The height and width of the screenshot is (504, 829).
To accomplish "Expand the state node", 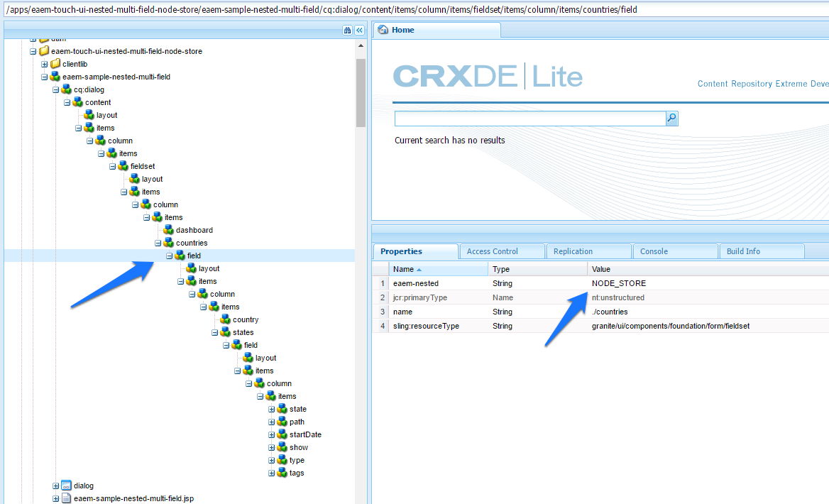I will 271,410.
